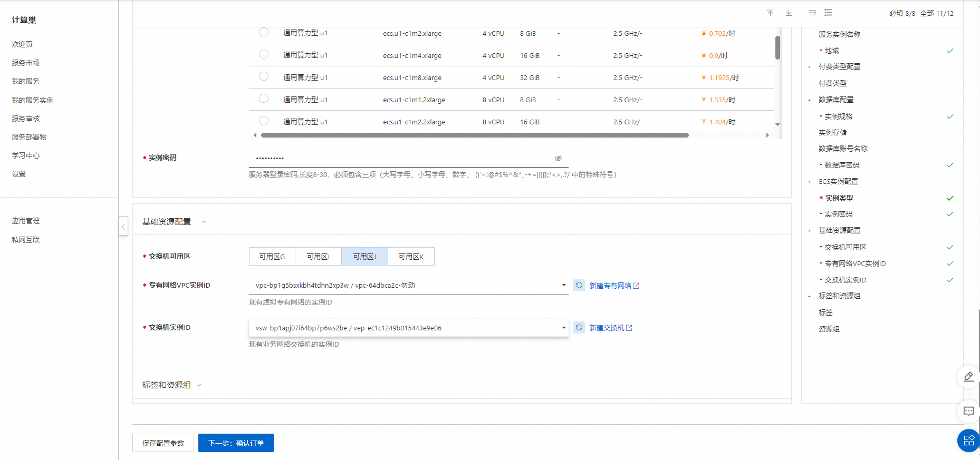The height and width of the screenshot is (460, 980).
Task: Open 服务部署物 in the sidebar
Action: (29, 137)
